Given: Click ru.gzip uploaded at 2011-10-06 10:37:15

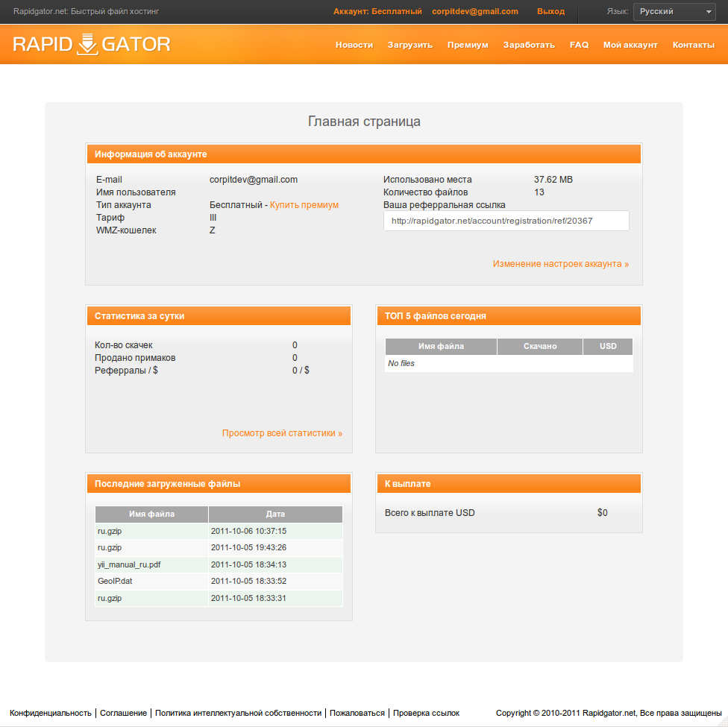Looking at the screenshot, I should pyautogui.click(x=110, y=531).
